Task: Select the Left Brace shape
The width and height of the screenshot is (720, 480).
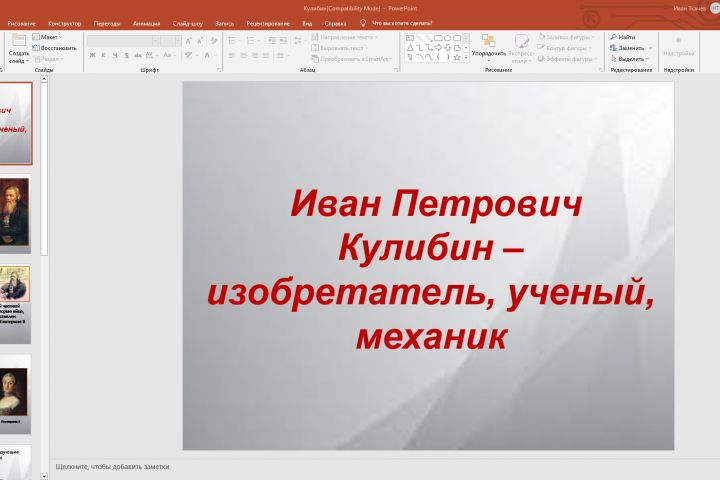Action: click(438, 57)
